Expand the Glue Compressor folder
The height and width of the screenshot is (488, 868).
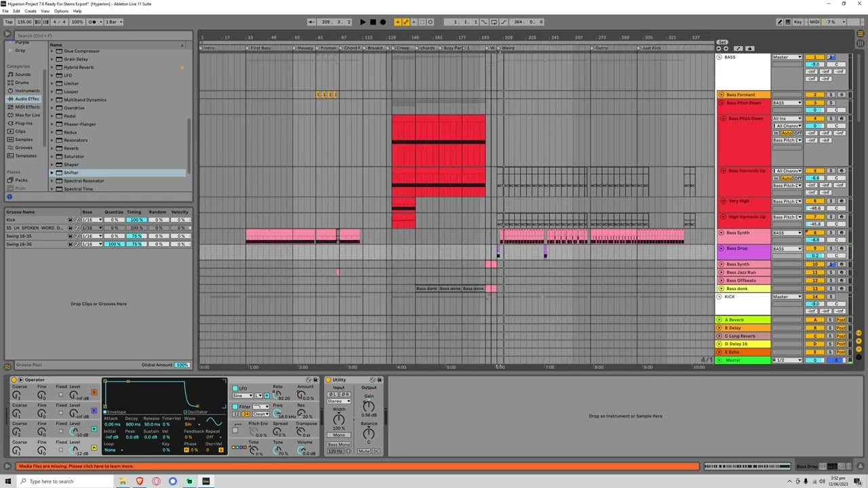[x=52, y=51]
